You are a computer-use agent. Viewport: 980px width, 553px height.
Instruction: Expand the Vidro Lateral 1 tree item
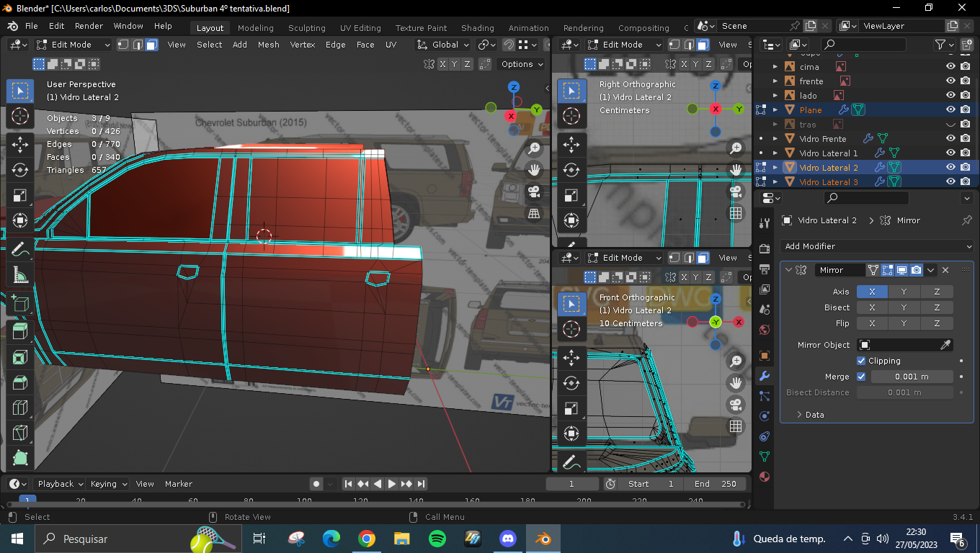pos(775,153)
